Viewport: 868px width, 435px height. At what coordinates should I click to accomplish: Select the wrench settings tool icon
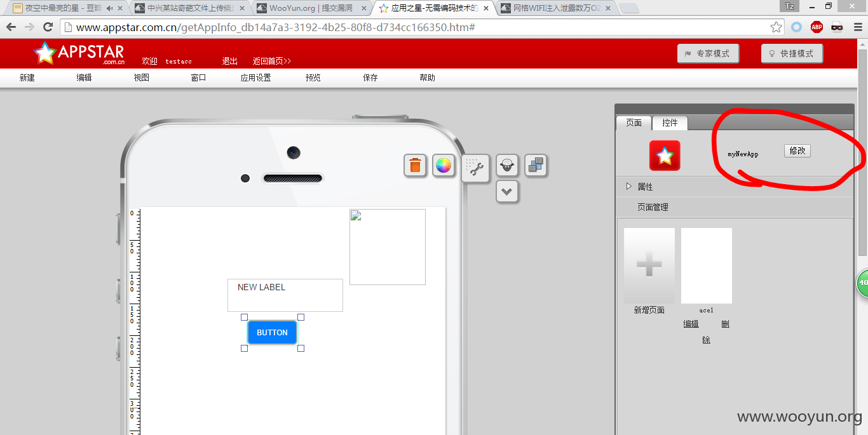[475, 168]
